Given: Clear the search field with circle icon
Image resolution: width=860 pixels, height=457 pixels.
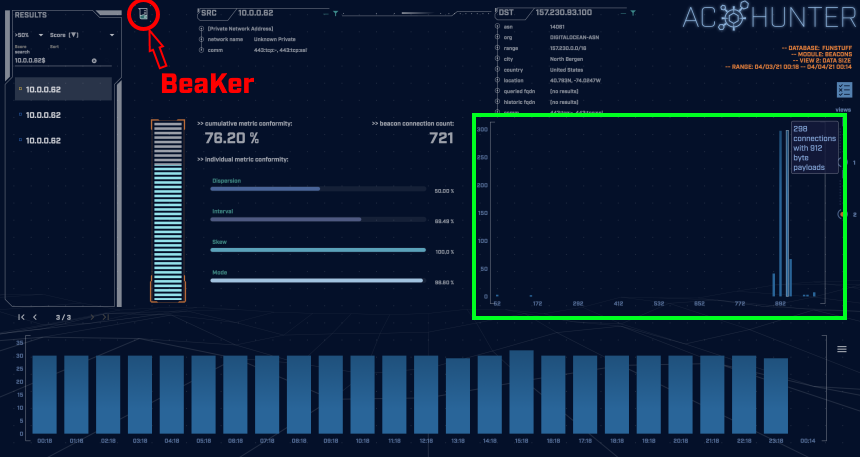Looking at the screenshot, I should click(x=94, y=61).
